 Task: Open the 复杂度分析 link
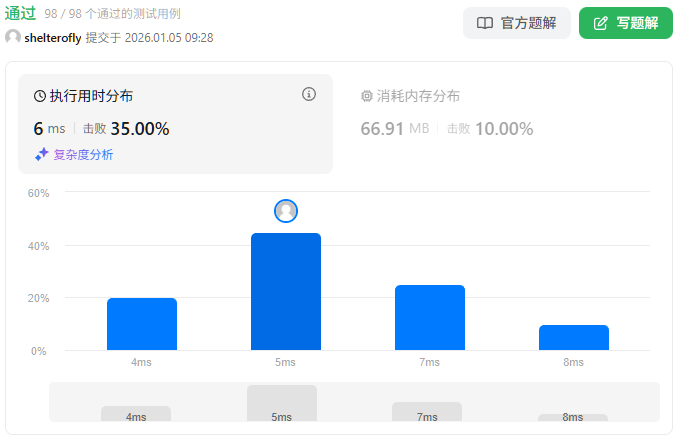pyautogui.click(x=83, y=154)
